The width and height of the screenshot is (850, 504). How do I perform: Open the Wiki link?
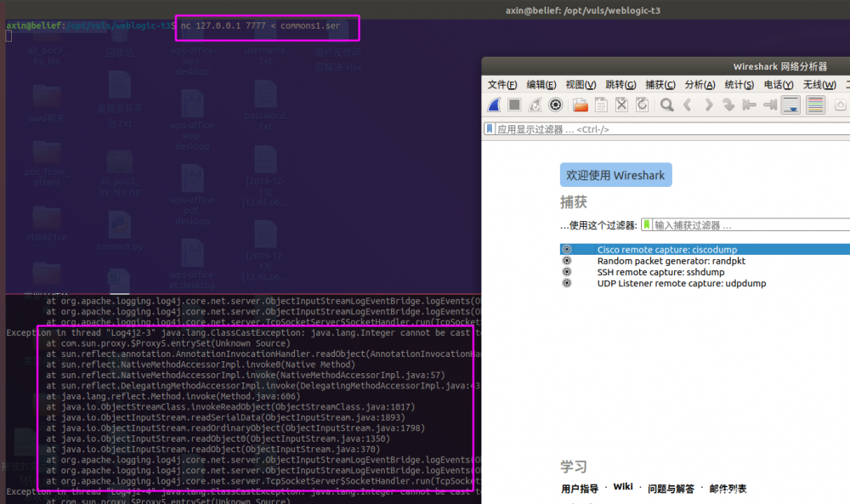pos(623,487)
